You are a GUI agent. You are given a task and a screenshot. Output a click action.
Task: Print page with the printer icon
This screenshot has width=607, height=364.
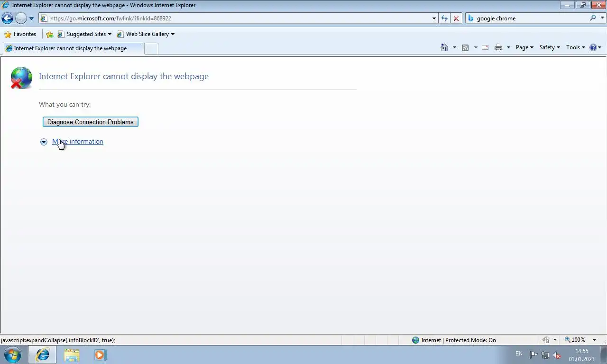[x=498, y=47]
